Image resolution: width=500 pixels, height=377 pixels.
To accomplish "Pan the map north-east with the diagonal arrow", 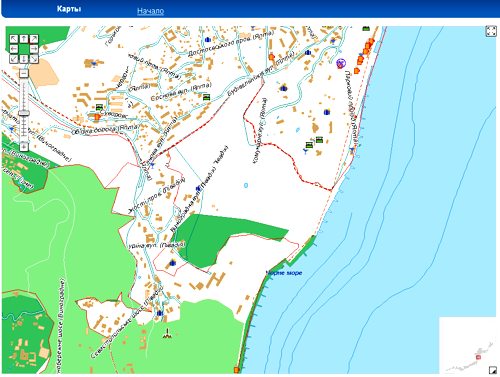I will [34, 39].
